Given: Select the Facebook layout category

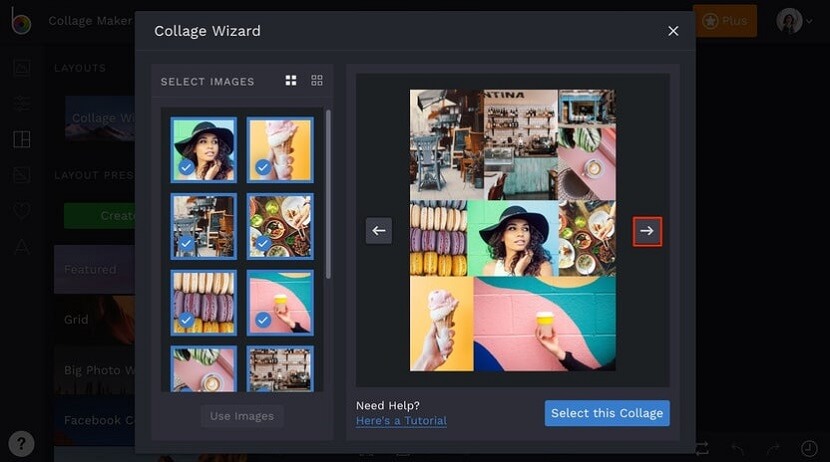Looking at the screenshot, I should point(94,420).
